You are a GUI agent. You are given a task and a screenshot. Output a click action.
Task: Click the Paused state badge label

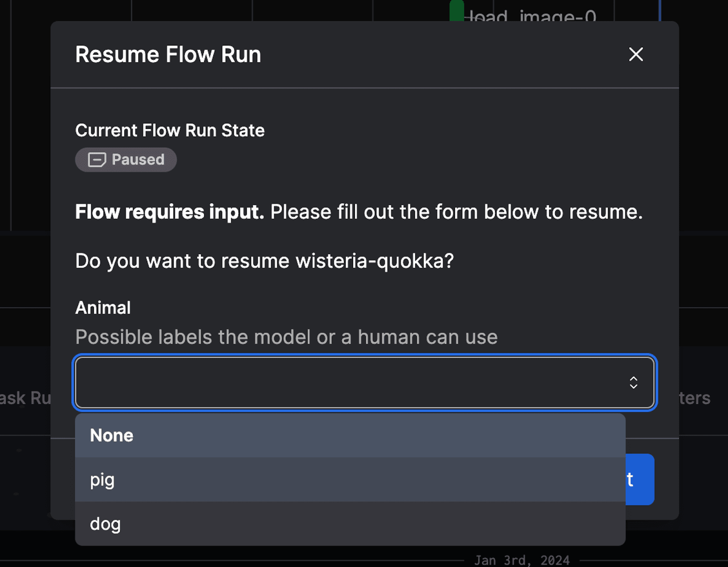point(138,160)
